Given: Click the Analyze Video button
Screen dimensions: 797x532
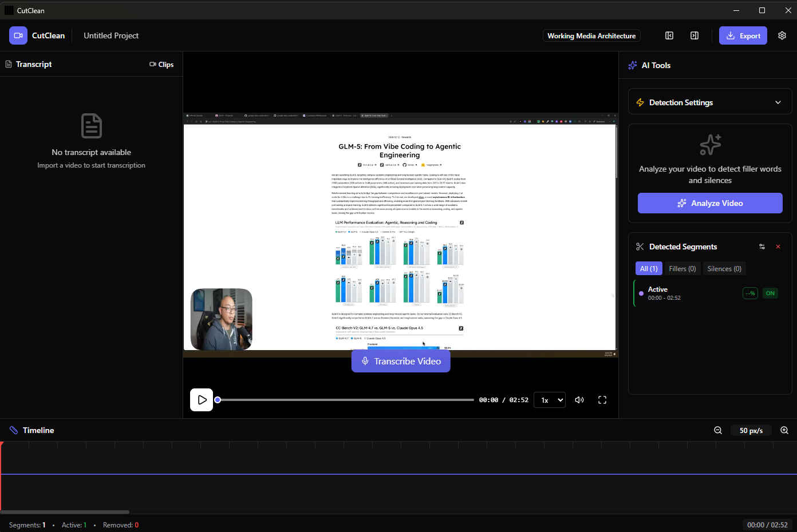Looking at the screenshot, I should coord(710,203).
